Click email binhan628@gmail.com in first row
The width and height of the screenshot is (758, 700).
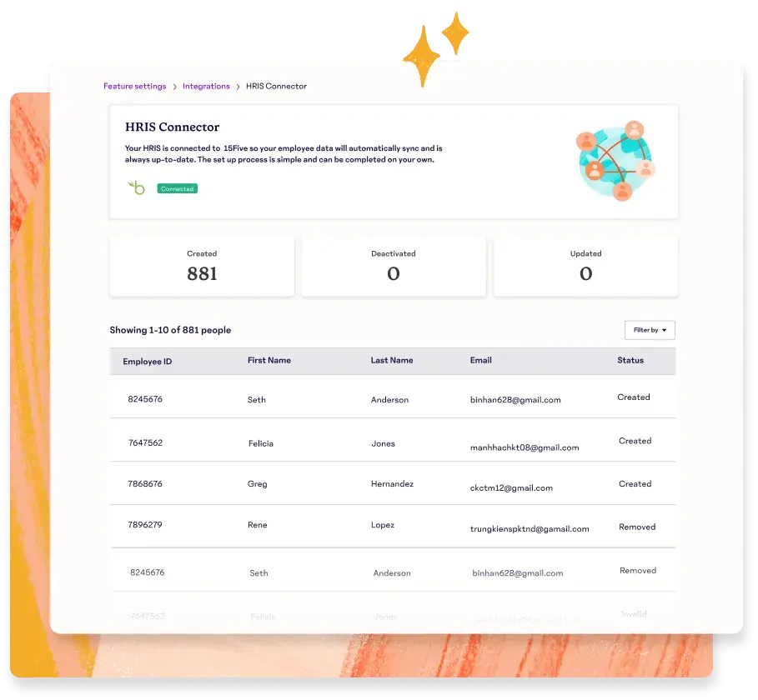515,400
